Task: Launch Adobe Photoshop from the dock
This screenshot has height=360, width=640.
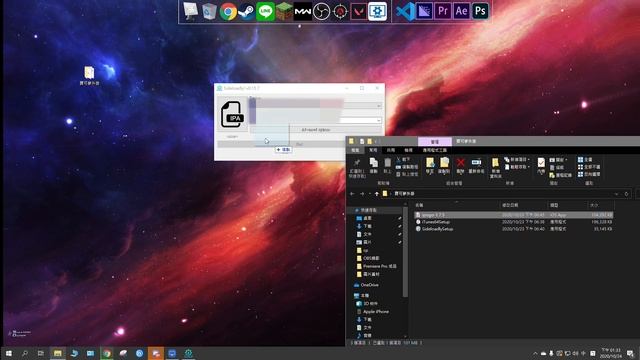Action: [480, 11]
